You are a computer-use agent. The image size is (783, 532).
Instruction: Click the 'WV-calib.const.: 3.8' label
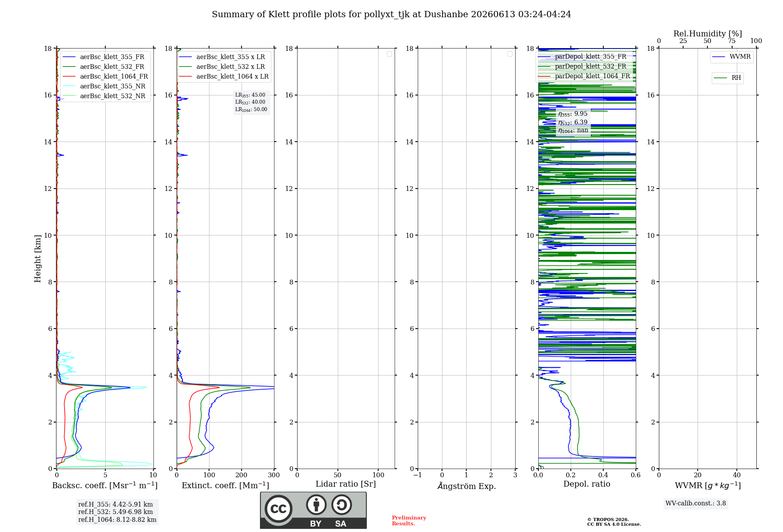pyautogui.click(x=696, y=503)
